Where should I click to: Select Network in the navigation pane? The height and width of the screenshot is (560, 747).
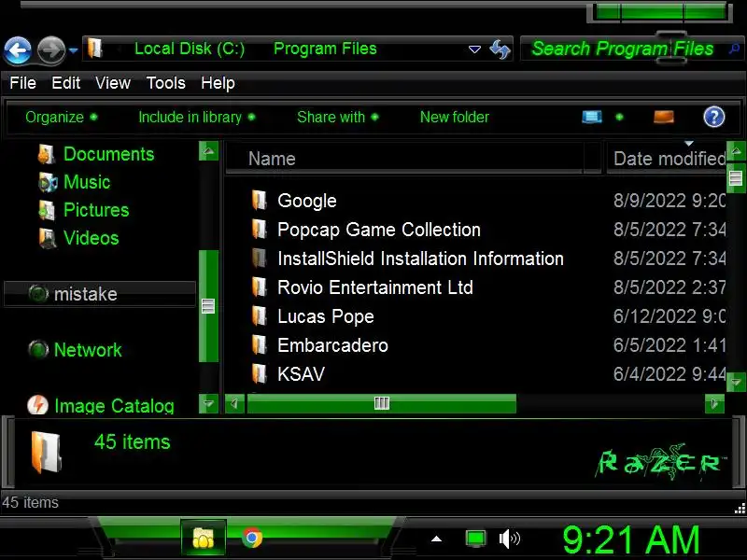pyautogui.click(x=88, y=350)
